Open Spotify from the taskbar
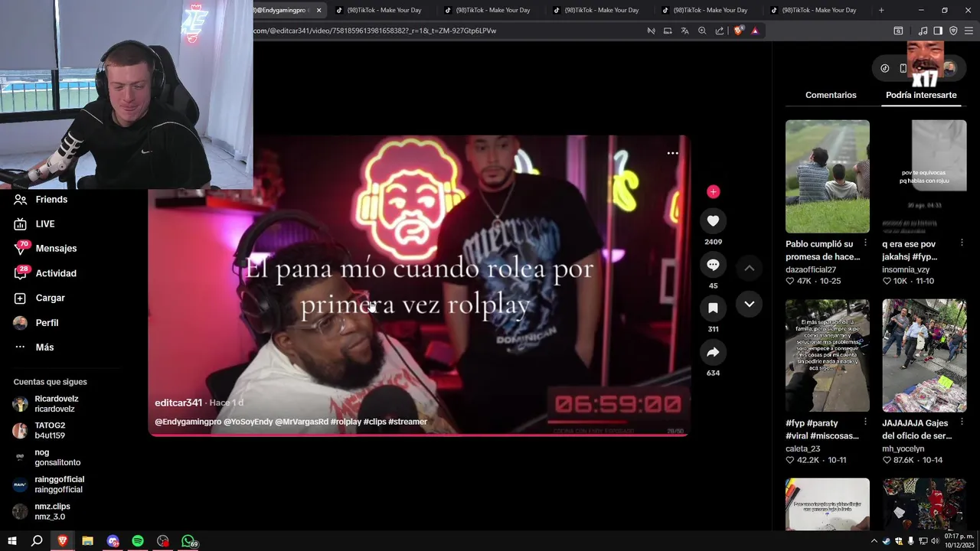This screenshot has height=551, width=980. [x=138, y=541]
